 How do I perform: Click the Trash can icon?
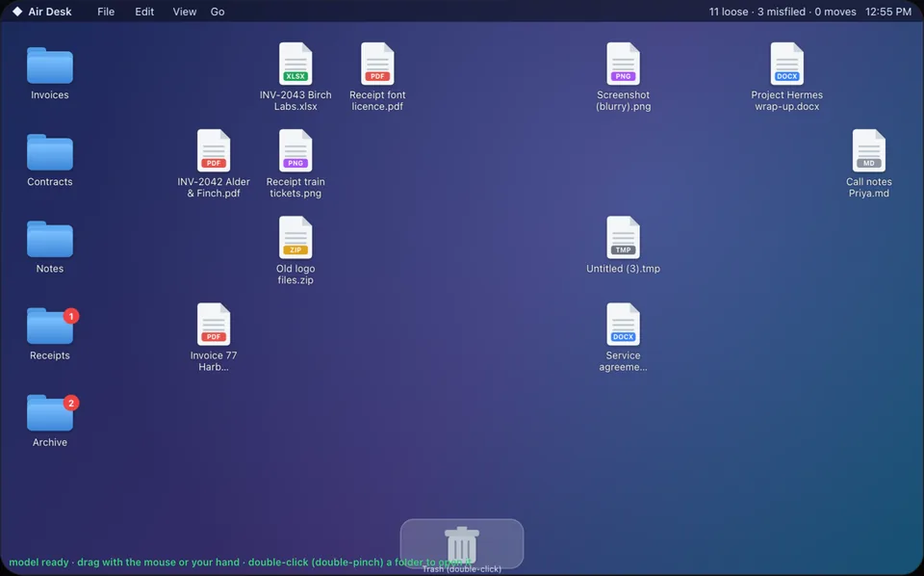461,543
